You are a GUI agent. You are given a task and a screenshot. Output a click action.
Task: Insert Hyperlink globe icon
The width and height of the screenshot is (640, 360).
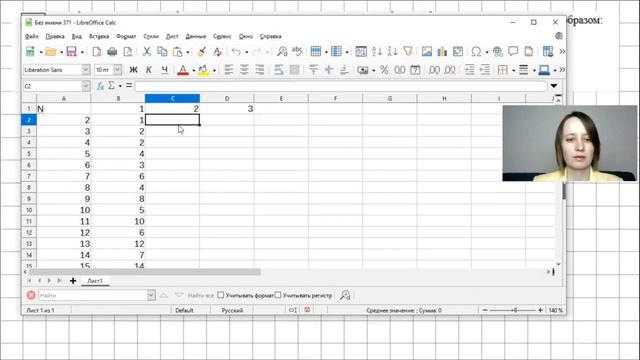tap(498, 51)
